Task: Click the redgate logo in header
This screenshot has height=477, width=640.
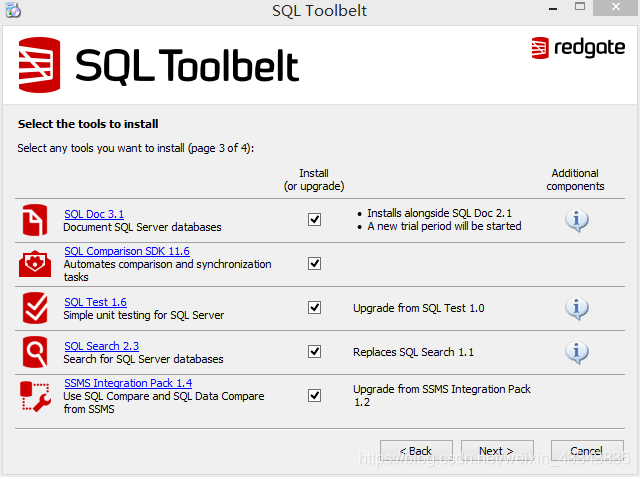Action: pyautogui.click(x=578, y=48)
